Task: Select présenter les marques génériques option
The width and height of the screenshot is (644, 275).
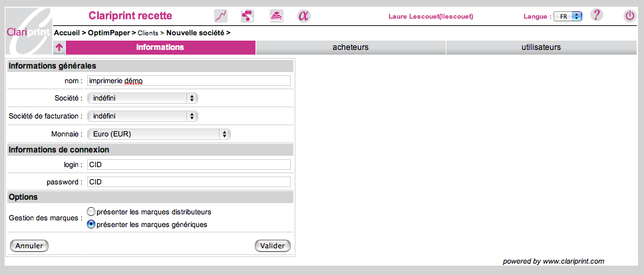Action: click(91, 224)
